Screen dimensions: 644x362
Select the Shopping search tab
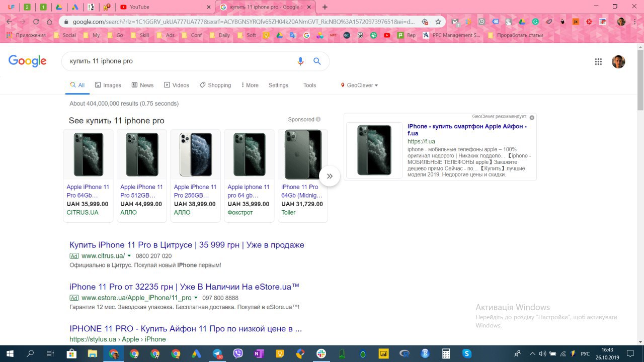click(x=215, y=85)
